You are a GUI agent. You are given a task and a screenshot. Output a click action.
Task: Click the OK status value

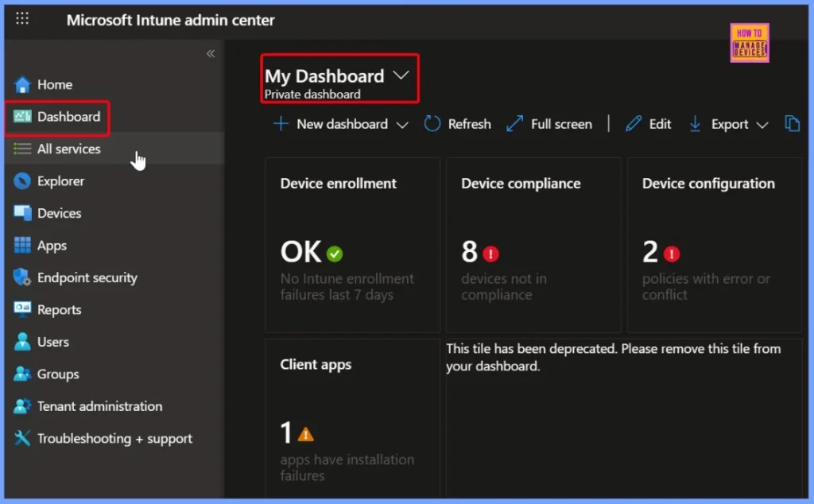[x=300, y=252]
